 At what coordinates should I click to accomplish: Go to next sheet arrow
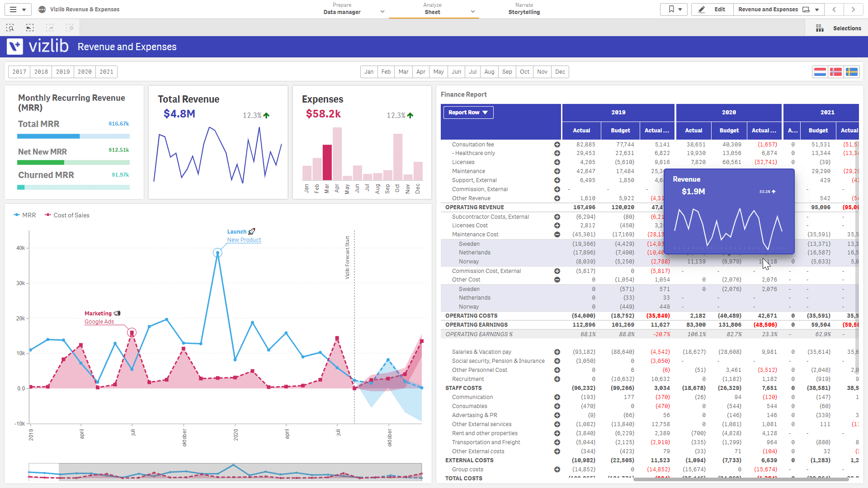click(x=853, y=9)
